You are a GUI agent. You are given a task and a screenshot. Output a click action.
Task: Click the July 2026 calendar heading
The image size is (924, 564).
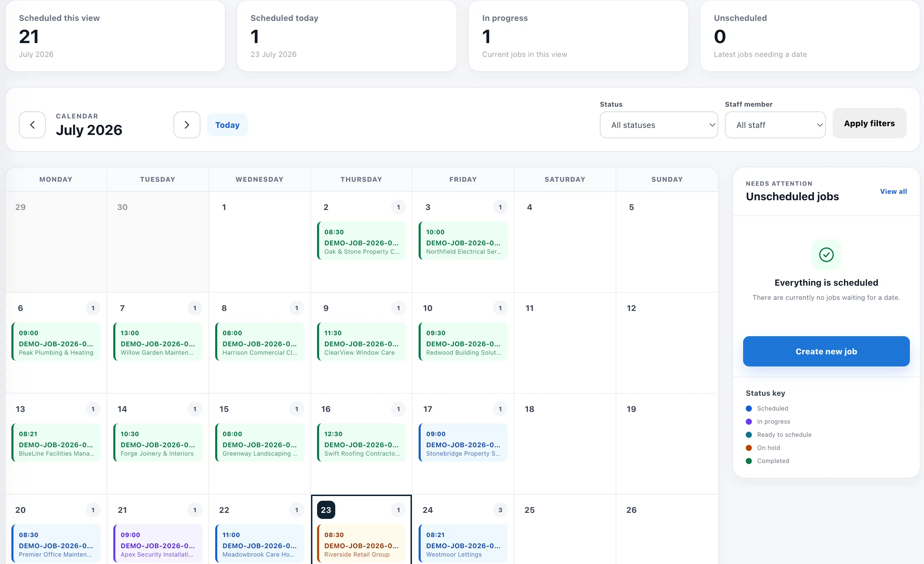(89, 130)
